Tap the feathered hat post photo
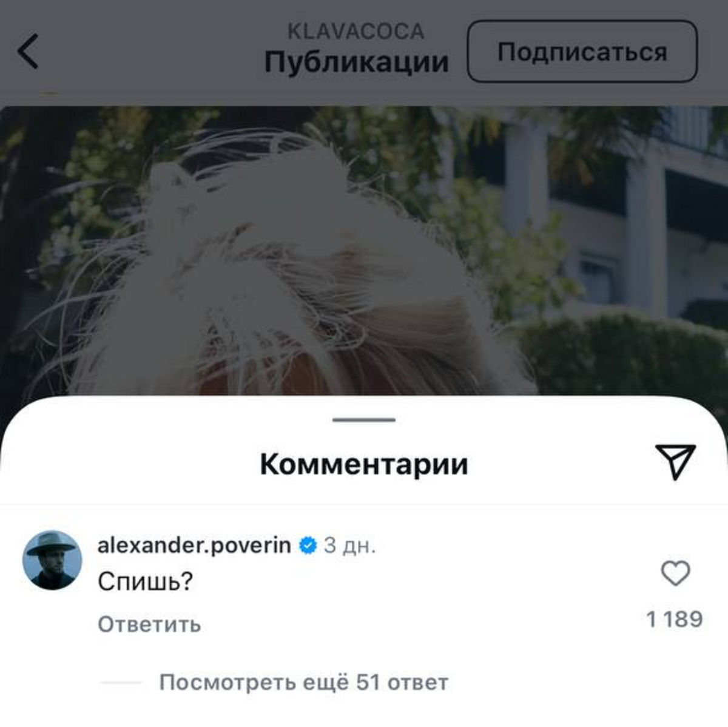Viewport: 728px width, 727px height. [x=364, y=250]
